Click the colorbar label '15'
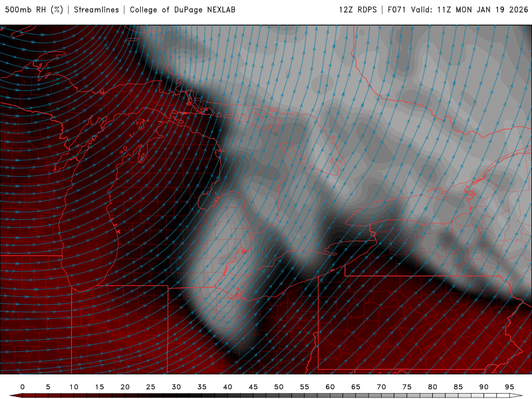Image resolution: width=532 pixels, height=399 pixels. (99, 387)
